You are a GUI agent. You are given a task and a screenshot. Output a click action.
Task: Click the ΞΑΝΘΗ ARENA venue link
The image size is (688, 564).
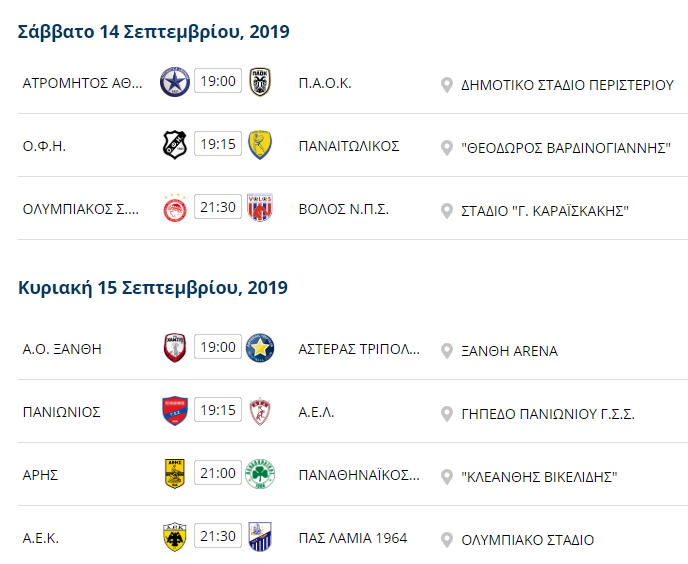click(x=509, y=351)
